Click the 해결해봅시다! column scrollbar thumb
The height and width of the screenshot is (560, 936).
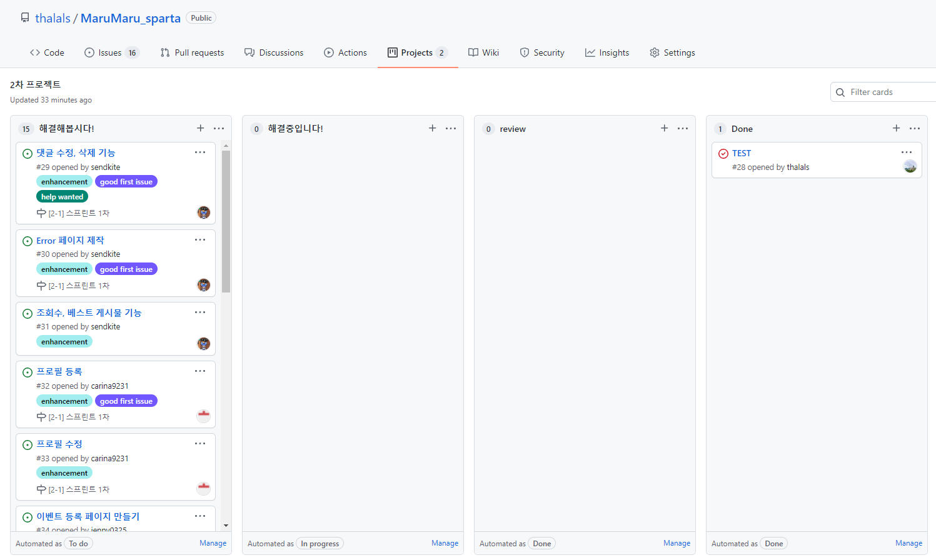(x=226, y=221)
